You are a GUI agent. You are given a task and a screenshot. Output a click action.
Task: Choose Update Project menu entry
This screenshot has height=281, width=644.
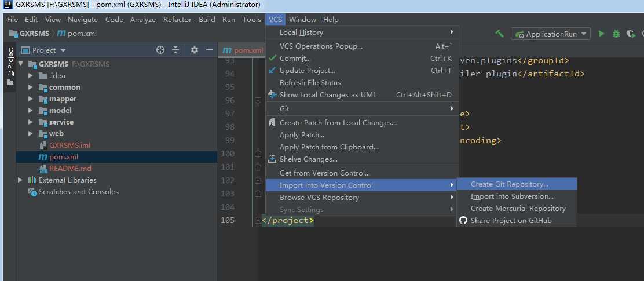click(363, 71)
